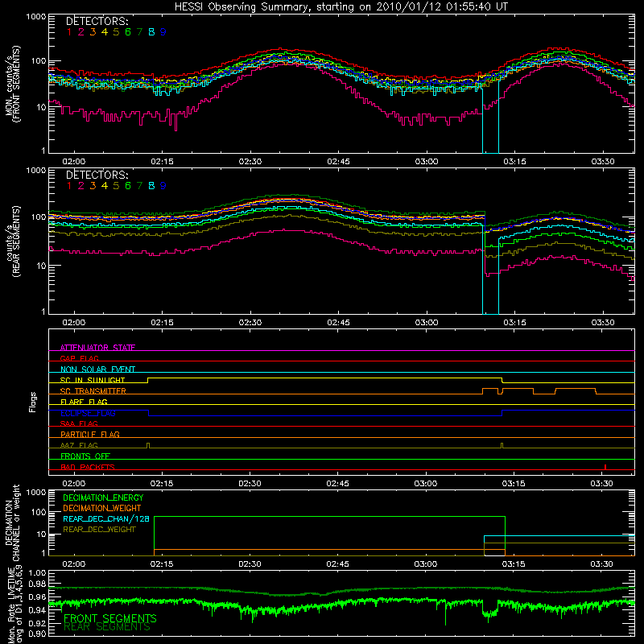Click the 03:30 tick label under flags plot

[x=601, y=484]
